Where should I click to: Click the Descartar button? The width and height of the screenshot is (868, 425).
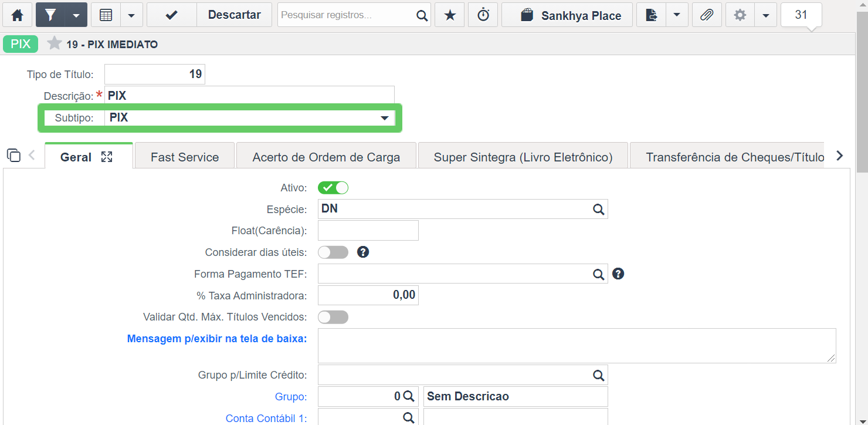[235, 15]
